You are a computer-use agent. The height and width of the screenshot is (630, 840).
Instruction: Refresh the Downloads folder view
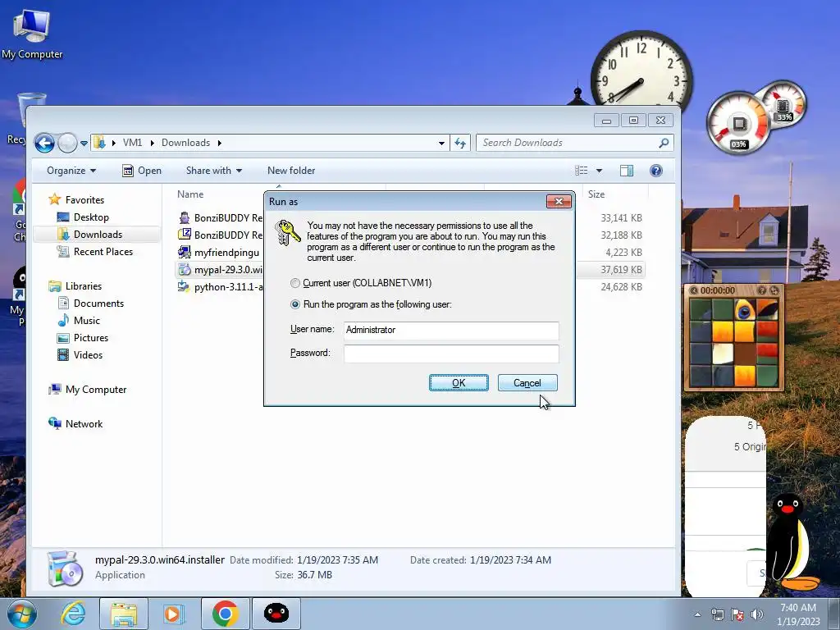coord(459,143)
